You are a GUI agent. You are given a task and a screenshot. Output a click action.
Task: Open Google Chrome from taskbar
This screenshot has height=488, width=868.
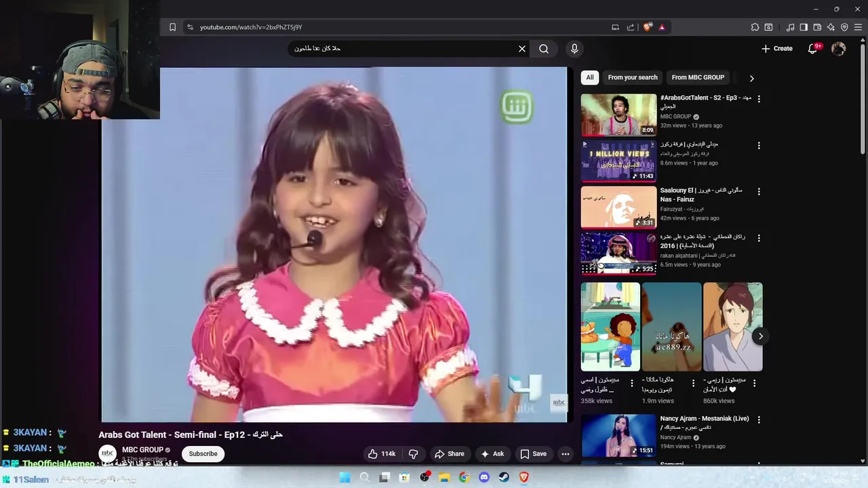pyautogui.click(x=464, y=477)
